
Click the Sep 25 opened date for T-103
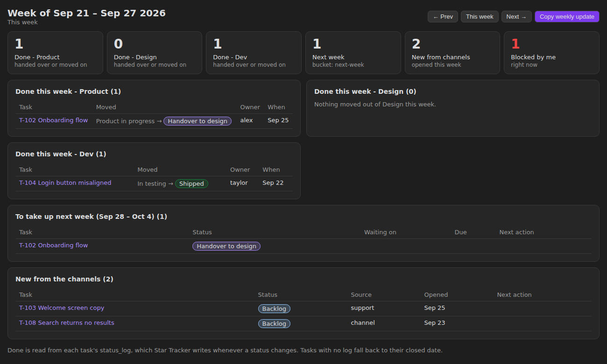coord(435,308)
